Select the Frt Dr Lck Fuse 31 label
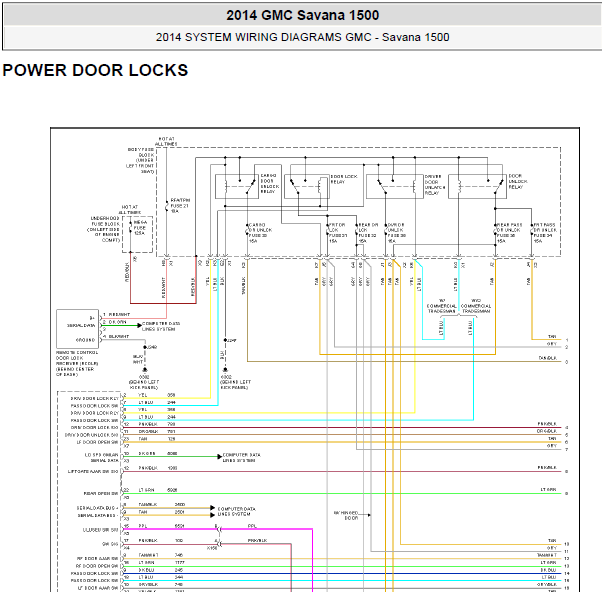Screen dimensions: 602x592 [338, 233]
